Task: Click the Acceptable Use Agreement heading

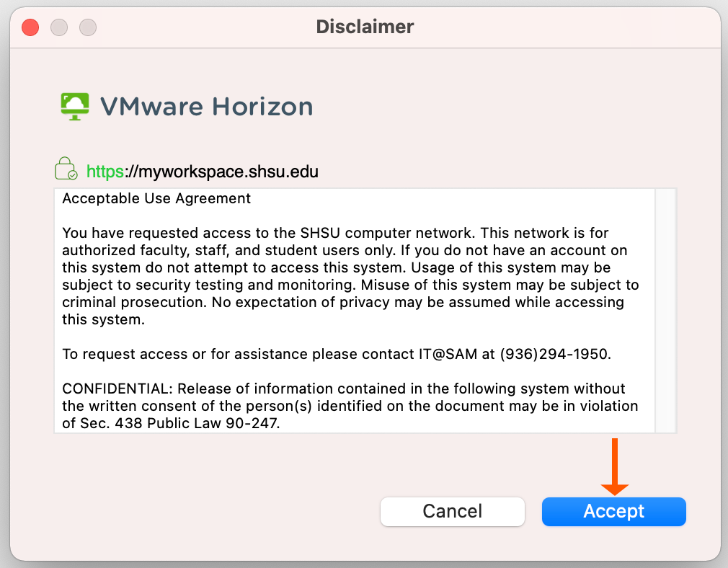Action: pos(156,198)
